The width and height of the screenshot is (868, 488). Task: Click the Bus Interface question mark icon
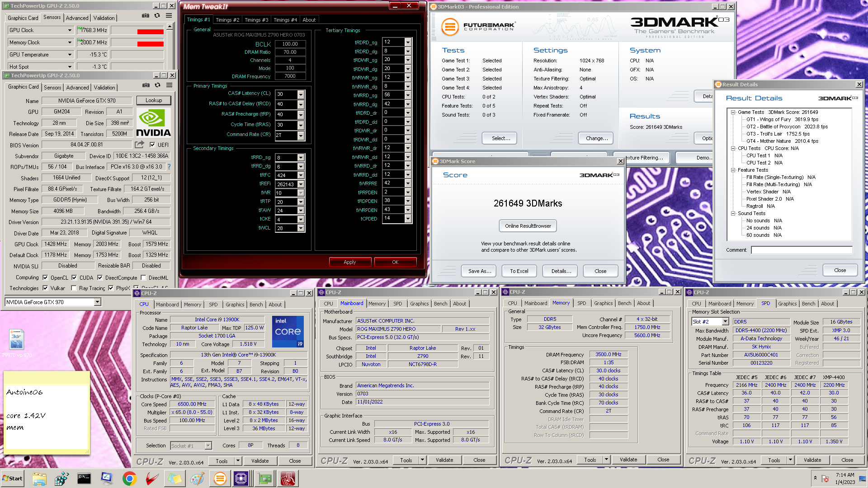(x=169, y=167)
